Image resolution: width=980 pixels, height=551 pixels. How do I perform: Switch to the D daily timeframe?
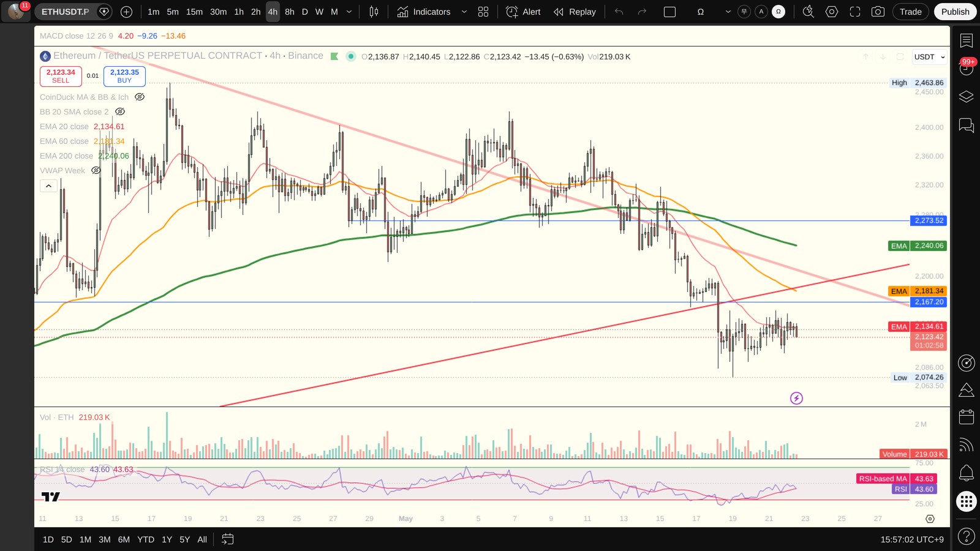click(304, 12)
